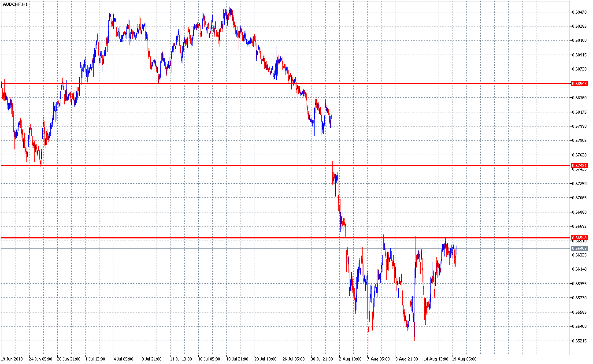Image resolution: width=593 pixels, height=364 pixels.
Task: Click the red 0.67481 price label
Action: [579, 166]
